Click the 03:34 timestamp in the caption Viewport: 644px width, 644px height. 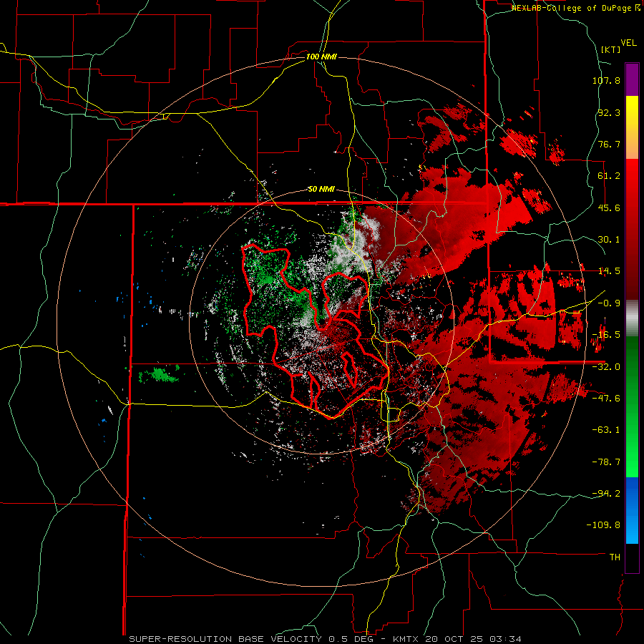point(507,639)
